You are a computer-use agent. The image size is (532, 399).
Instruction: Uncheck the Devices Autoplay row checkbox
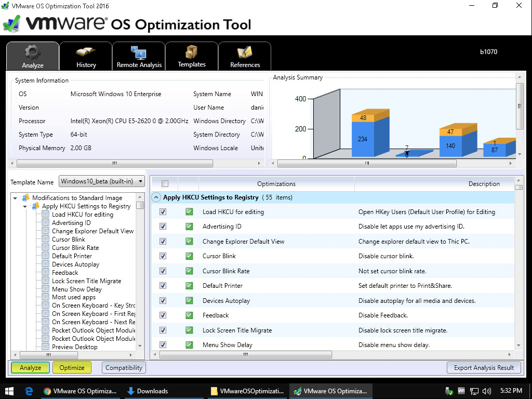coord(163,300)
